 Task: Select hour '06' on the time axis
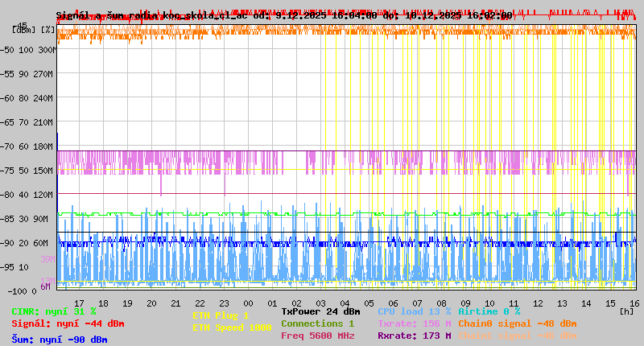pos(393,303)
